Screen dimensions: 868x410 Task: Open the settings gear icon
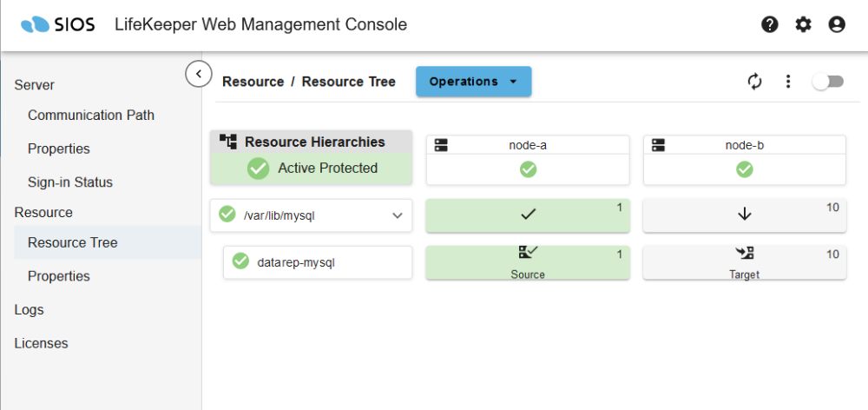tap(804, 24)
